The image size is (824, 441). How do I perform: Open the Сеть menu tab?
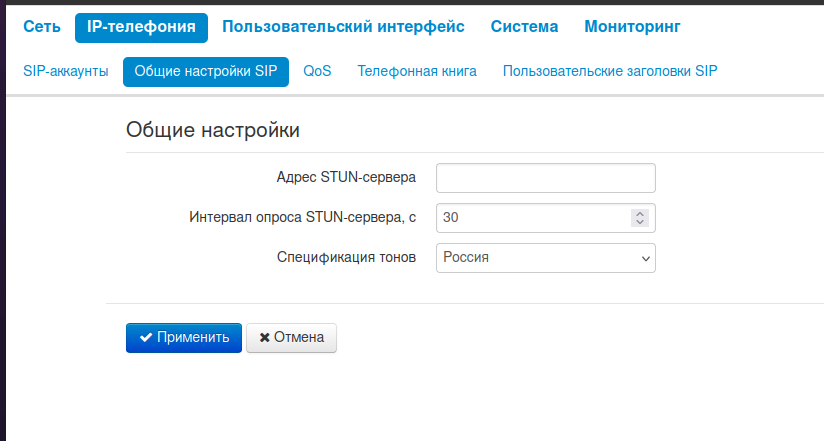(x=42, y=27)
